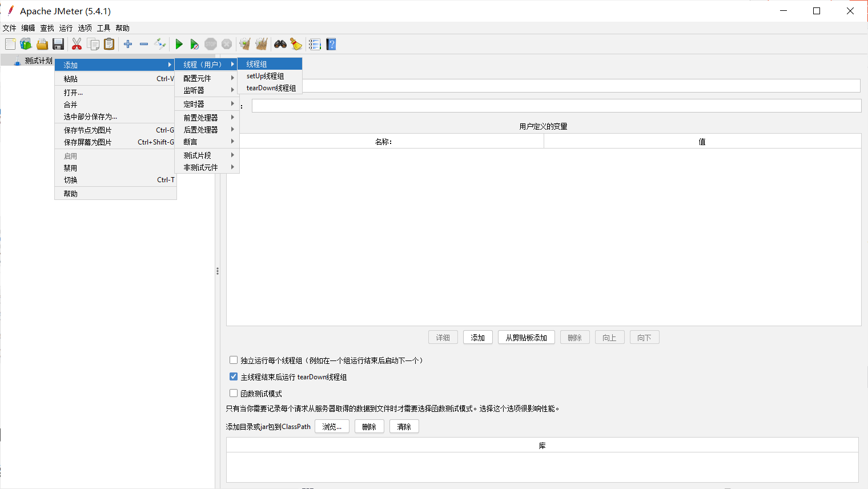Screen dimensions: 868x489
Task: Open the 运行 menu in the menu bar
Action: 66,28
